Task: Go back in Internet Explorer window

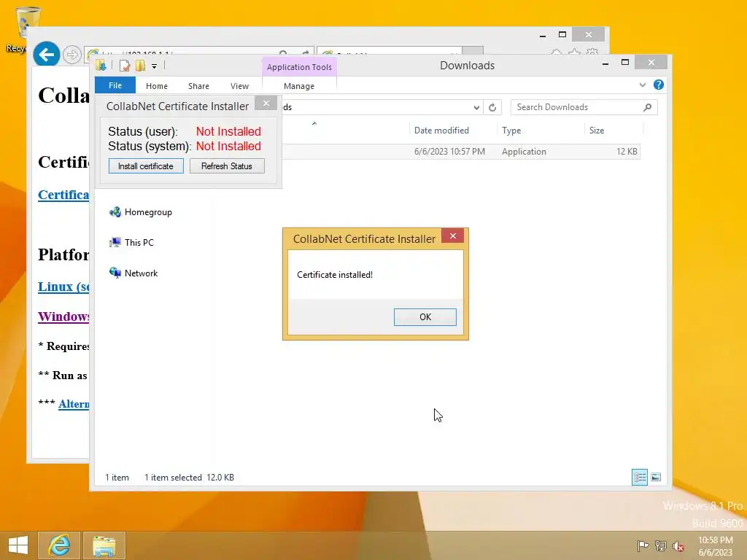Action: tap(46, 55)
